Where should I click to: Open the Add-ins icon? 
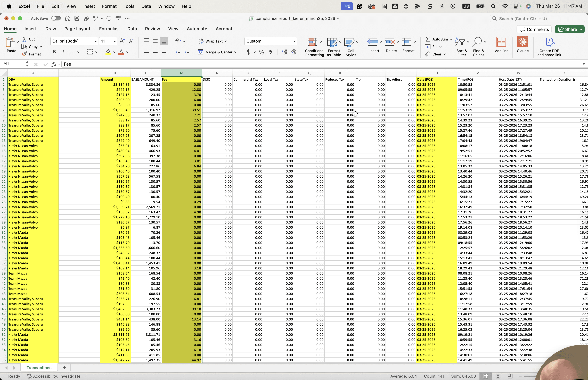click(501, 45)
